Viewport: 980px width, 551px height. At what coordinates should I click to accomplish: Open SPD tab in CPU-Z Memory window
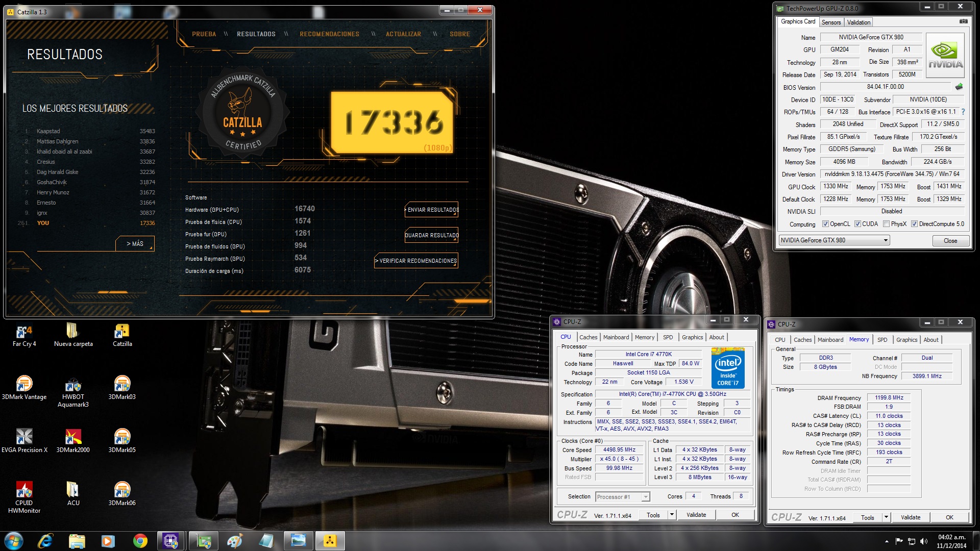point(882,340)
